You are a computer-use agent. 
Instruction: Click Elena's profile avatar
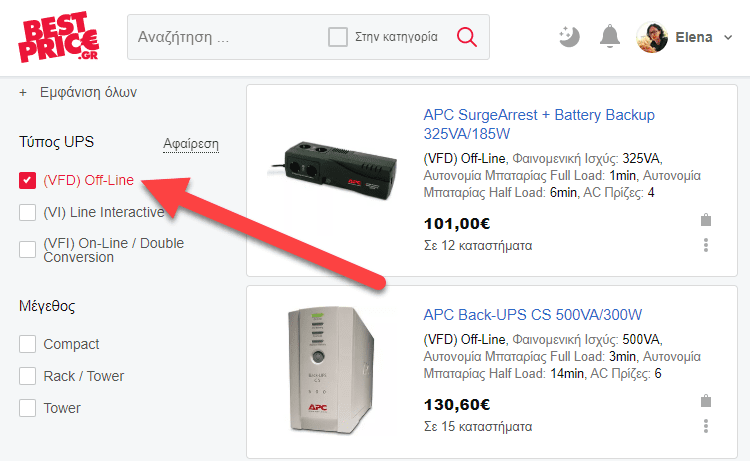(652, 37)
